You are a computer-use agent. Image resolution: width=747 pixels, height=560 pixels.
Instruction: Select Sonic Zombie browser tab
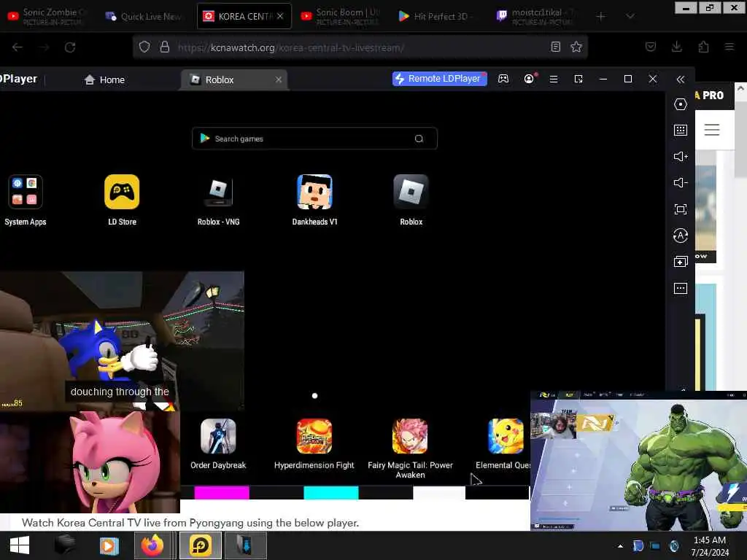tap(47, 16)
